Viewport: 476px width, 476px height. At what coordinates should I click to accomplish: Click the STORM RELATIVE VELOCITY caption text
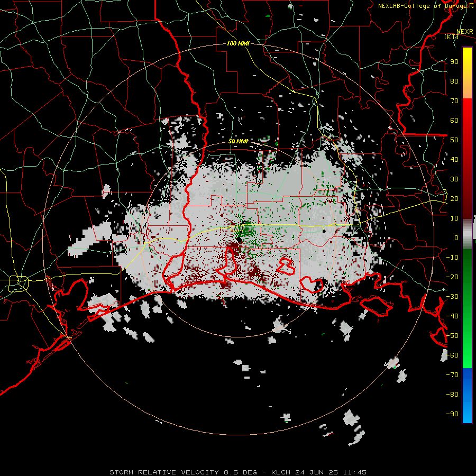point(164,472)
